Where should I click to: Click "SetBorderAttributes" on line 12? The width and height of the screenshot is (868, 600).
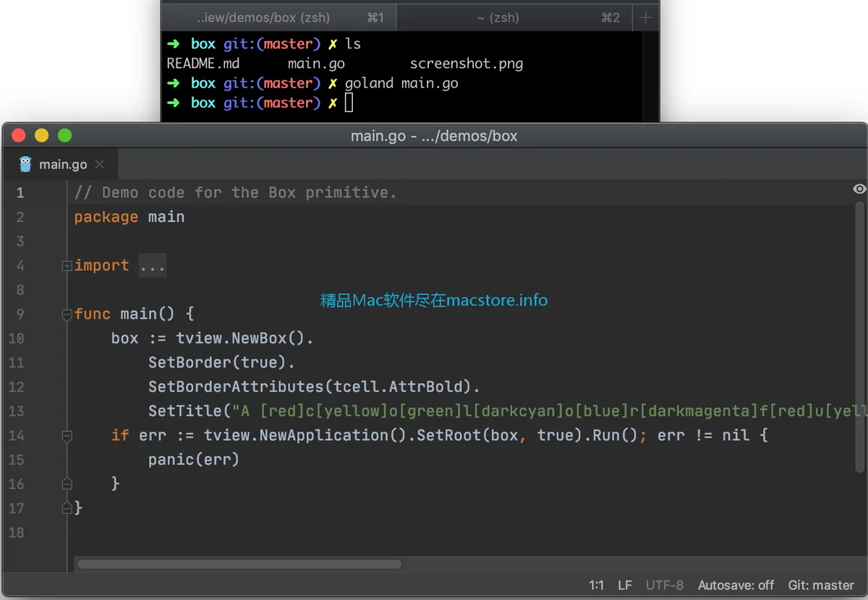pyautogui.click(x=236, y=387)
